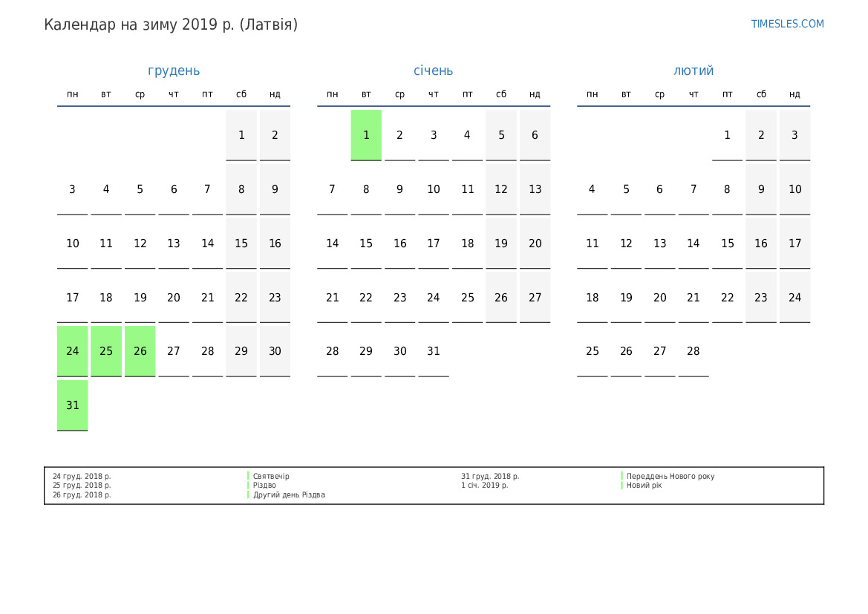Screen dimensions: 868x614
Task: Click the Другий день Різдва legend label
Action: (x=289, y=494)
